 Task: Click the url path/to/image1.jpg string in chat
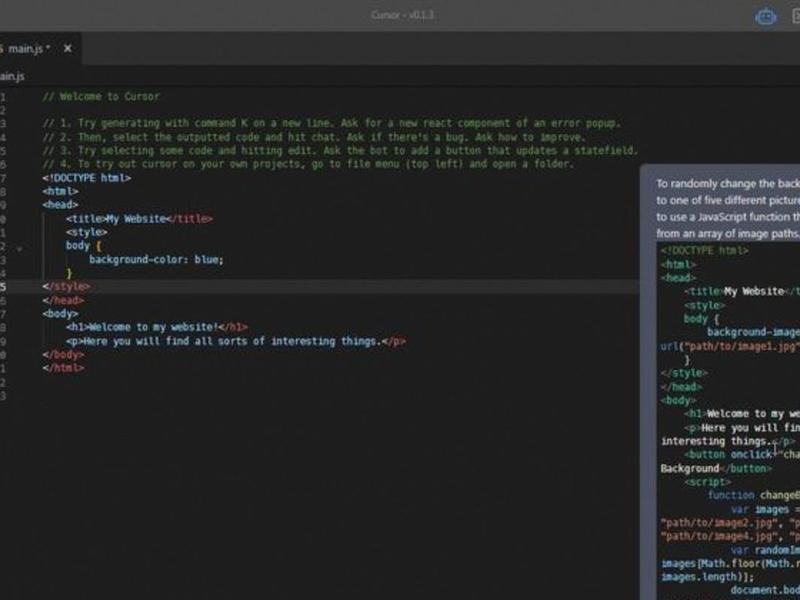(x=730, y=346)
